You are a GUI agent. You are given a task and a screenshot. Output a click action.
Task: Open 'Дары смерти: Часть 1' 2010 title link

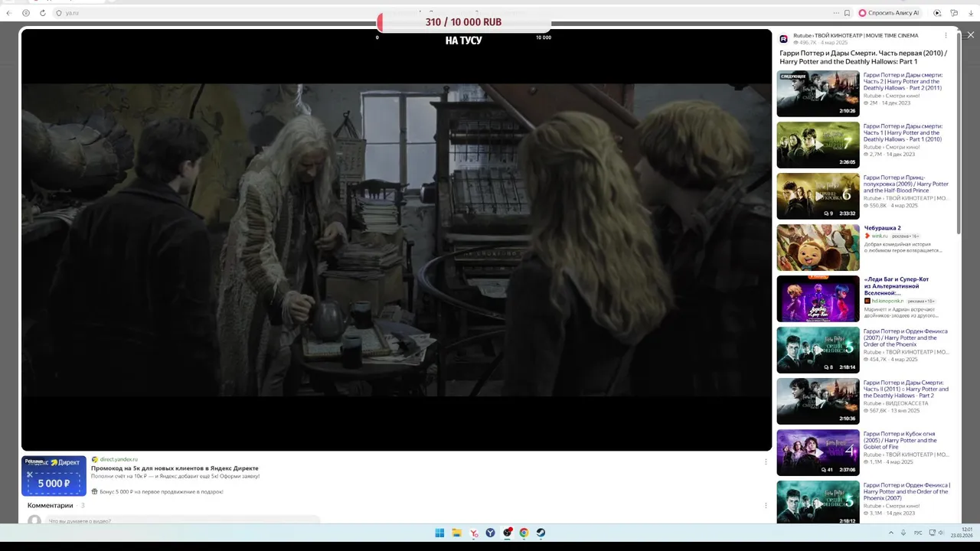point(903,133)
